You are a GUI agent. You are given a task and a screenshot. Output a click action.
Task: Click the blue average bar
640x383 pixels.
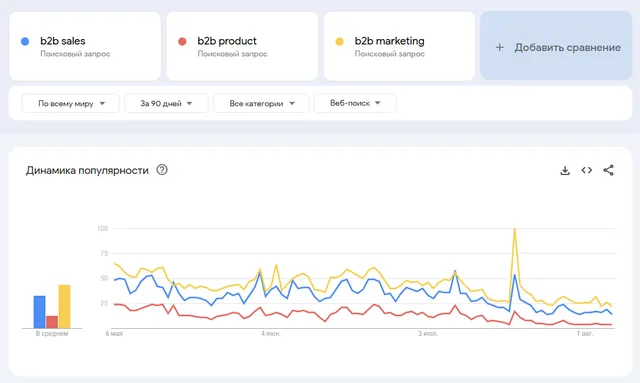click(39, 312)
